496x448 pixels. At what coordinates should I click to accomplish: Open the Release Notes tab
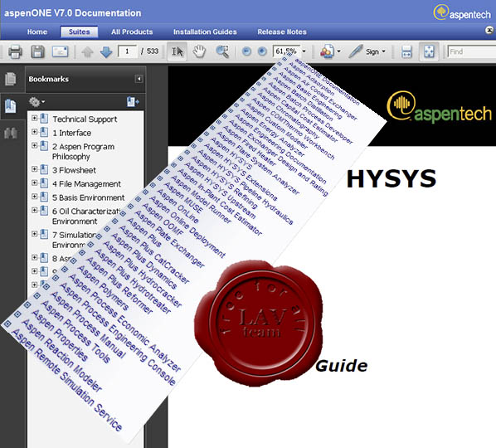click(x=282, y=32)
